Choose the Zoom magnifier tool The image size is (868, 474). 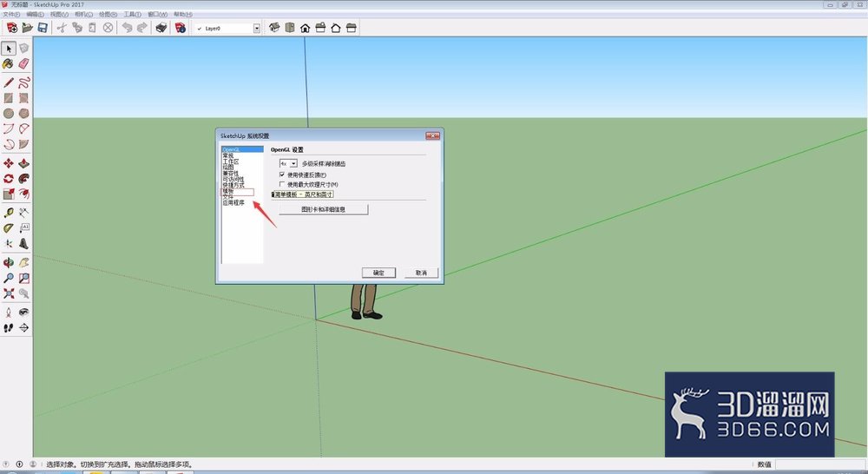pyautogui.click(x=9, y=278)
